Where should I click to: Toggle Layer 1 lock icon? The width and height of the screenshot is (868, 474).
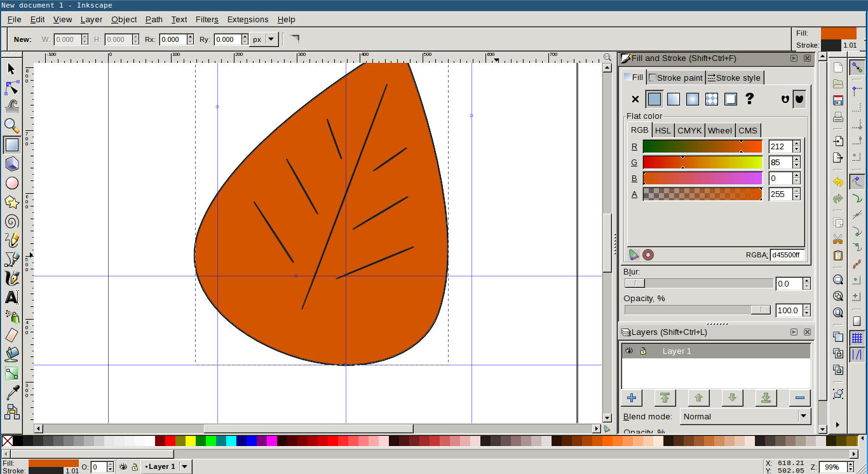643,351
